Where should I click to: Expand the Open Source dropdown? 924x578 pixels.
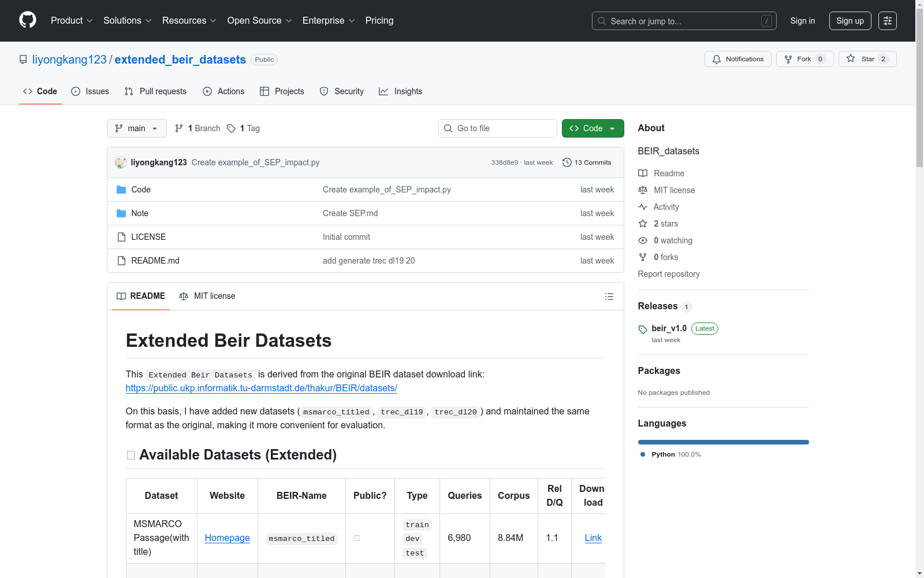(x=260, y=21)
